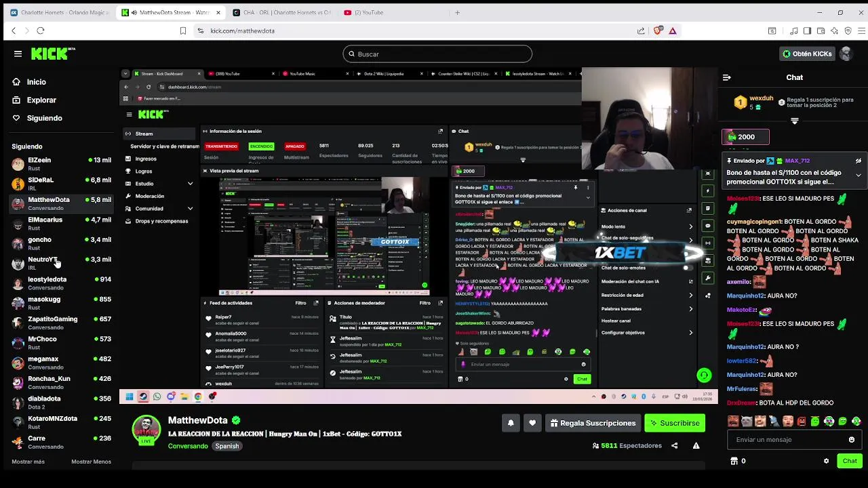Screen dimensions: 868x488
Task: Reload the page
Action: pos(41,30)
